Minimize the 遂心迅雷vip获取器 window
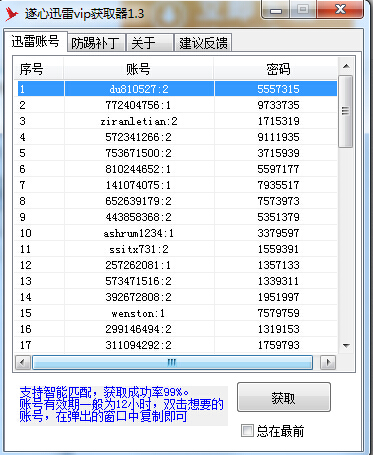The height and width of the screenshot is (455, 373). 276,10
